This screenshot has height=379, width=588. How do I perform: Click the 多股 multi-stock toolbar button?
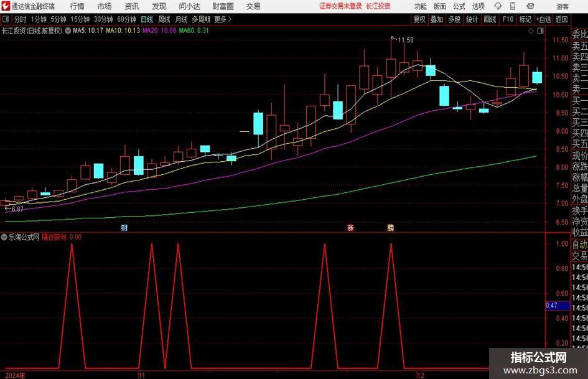point(454,19)
